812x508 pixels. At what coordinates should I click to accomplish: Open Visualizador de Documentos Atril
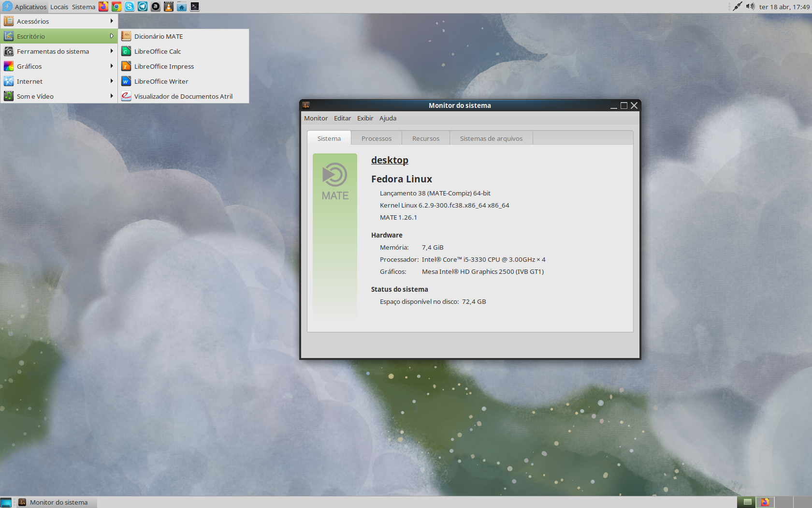pos(184,96)
